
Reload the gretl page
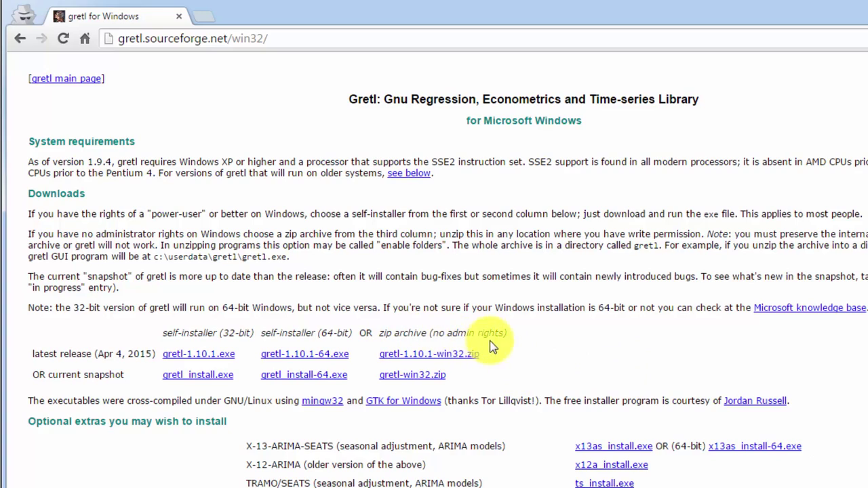tap(63, 39)
